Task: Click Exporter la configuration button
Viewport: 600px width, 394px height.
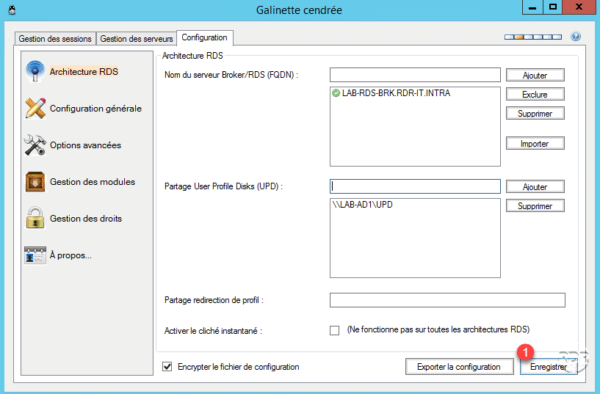Action: click(459, 367)
